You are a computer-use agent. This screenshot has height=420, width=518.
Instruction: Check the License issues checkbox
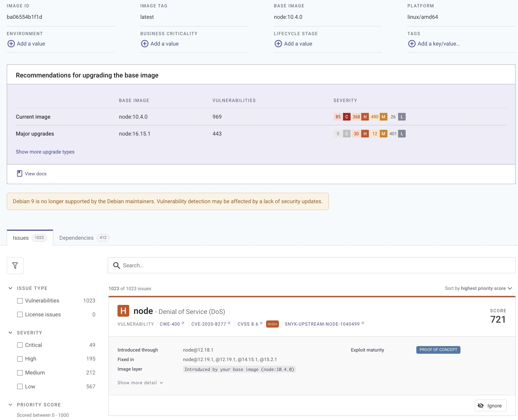[20, 314]
